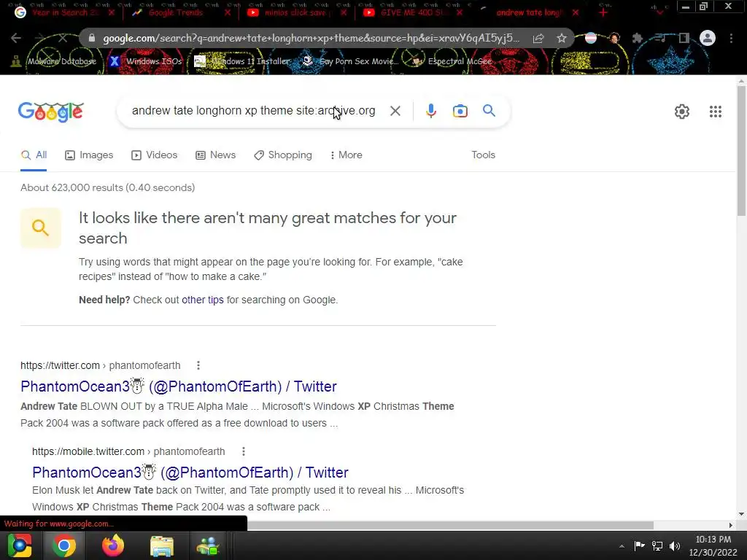747x560 pixels.
Task: Switch to Videos results
Action: pyautogui.click(x=155, y=155)
